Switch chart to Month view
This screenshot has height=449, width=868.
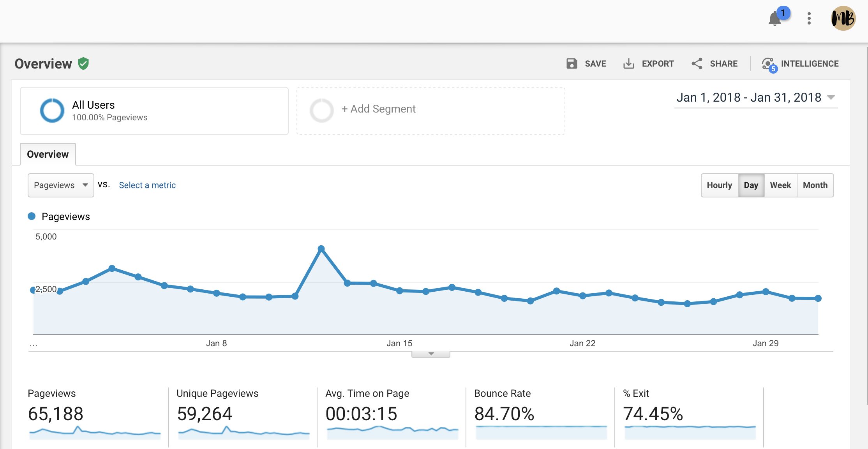coord(815,185)
